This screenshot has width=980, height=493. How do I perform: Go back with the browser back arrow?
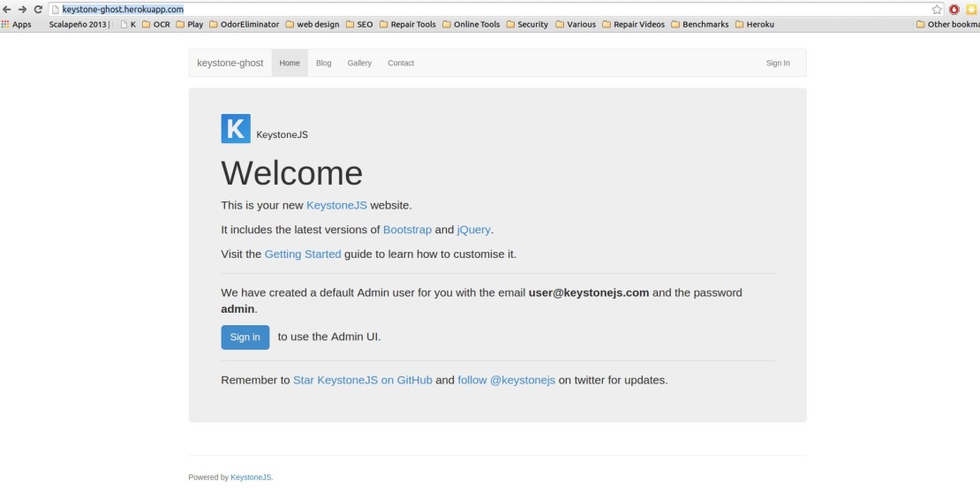point(7,10)
